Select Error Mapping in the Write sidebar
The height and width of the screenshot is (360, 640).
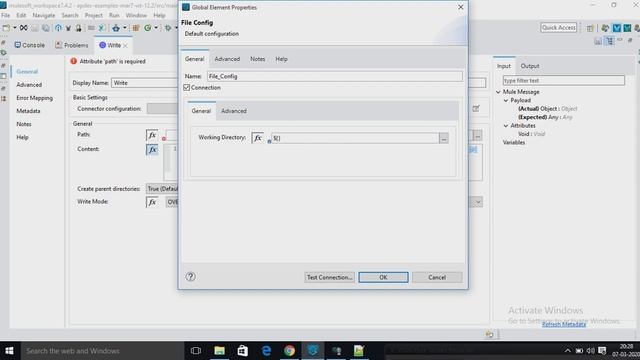point(35,98)
